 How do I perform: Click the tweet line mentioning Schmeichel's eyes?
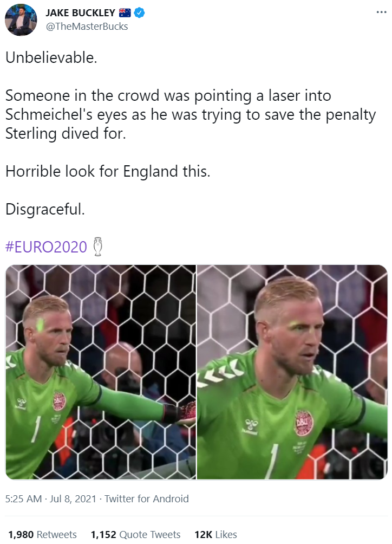(x=191, y=114)
